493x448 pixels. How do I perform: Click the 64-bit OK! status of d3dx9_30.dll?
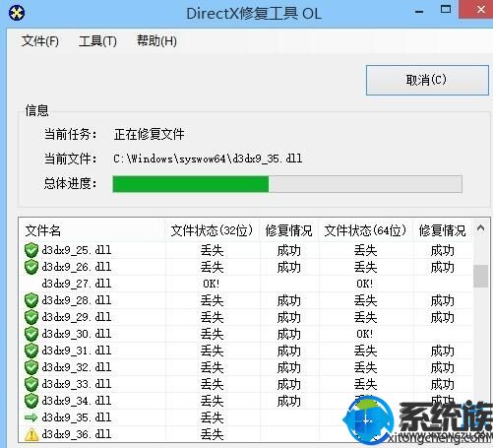pos(365,334)
